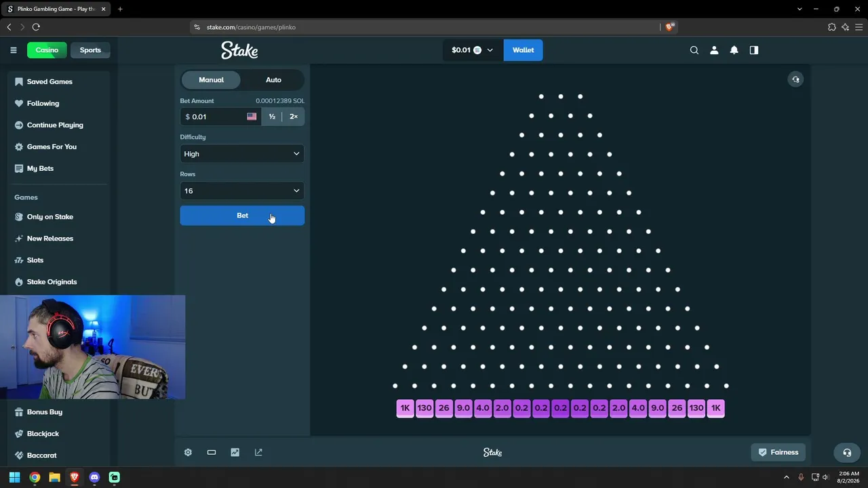Open Bonus Buy in the sidebar
Image resolution: width=868 pixels, height=488 pixels.
[x=44, y=412]
